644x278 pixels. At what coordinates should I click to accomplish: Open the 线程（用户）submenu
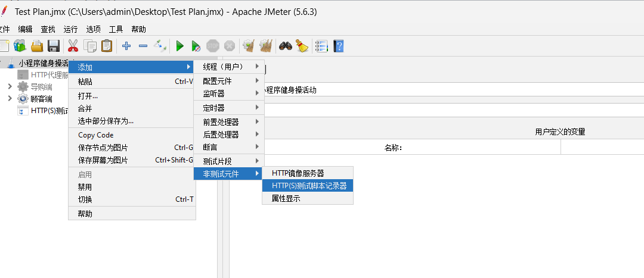229,67
